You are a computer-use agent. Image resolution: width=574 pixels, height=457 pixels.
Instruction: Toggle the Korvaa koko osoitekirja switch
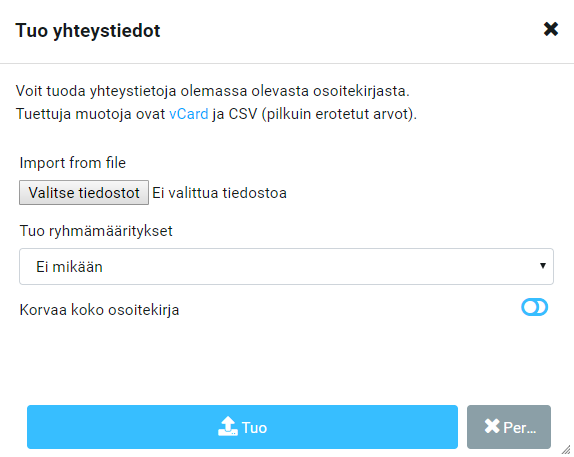click(x=534, y=307)
